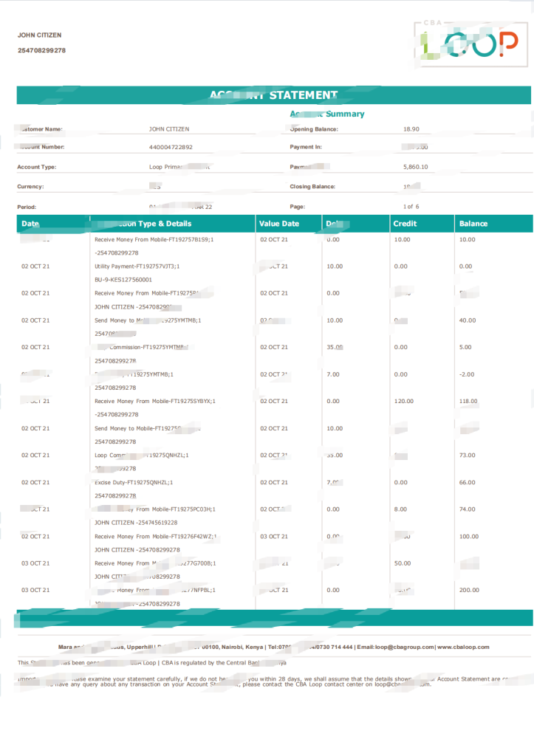Click the BU-9-KES127560001 reference
This screenshot has height=756, width=534.
123,280
